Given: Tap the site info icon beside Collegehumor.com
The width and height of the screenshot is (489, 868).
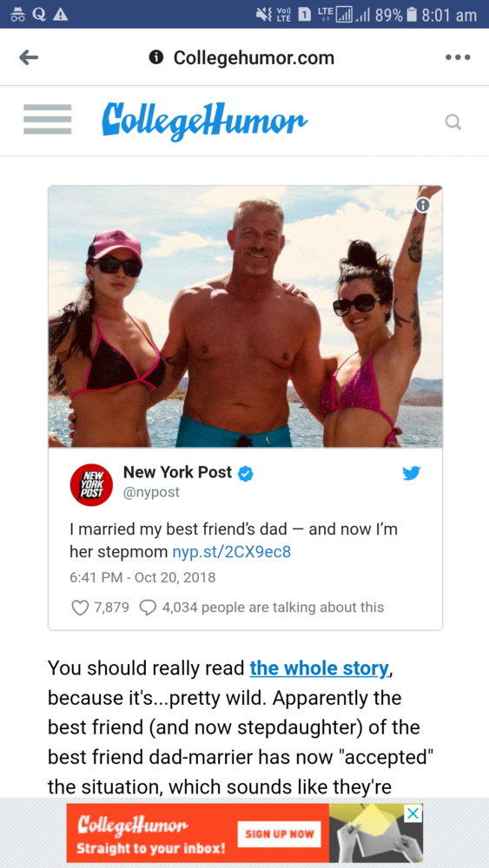Looking at the screenshot, I should [156, 57].
